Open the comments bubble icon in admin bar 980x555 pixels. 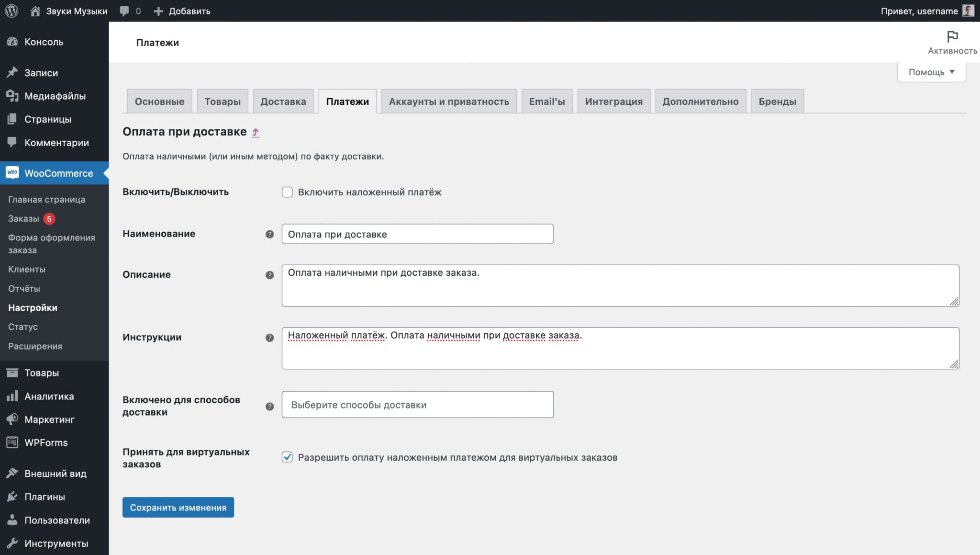click(124, 11)
